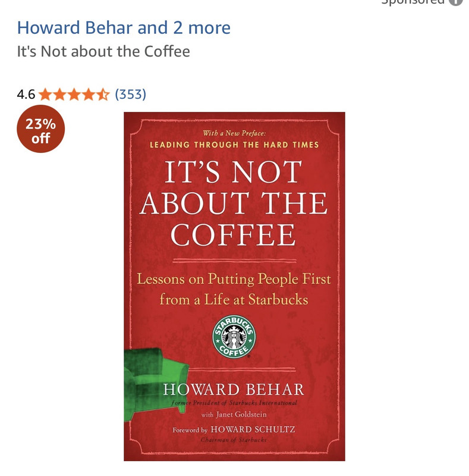Click the half-filled fifth rating star

pos(103,95)
